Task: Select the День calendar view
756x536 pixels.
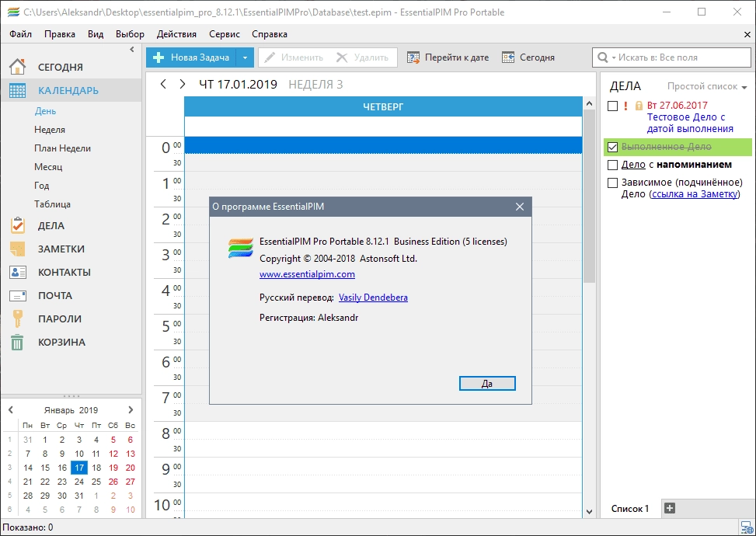Action: point(45,111)
